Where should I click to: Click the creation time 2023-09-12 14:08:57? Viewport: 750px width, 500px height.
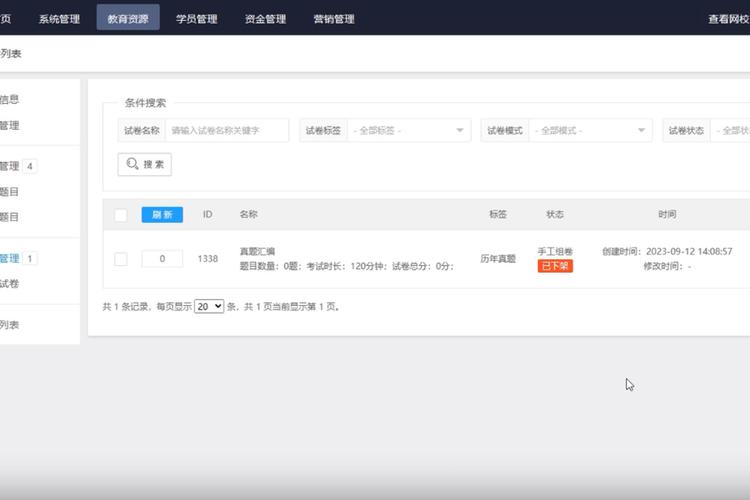point(689,251)
